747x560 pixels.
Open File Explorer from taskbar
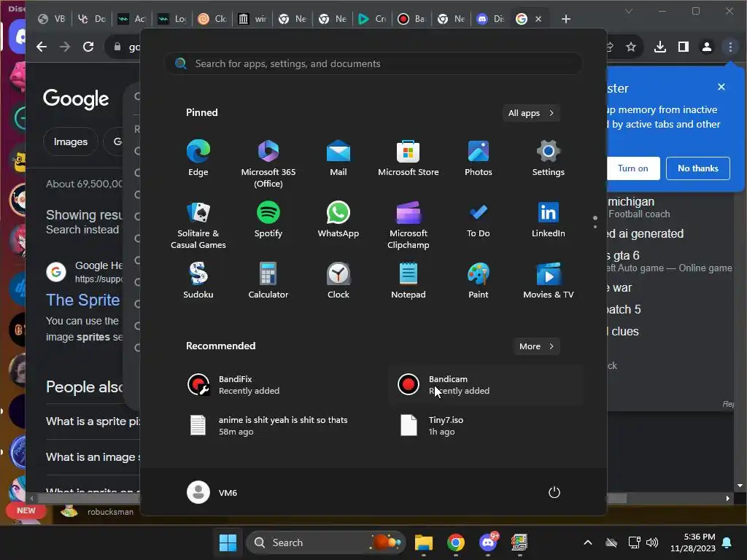[x=424, y=542]
